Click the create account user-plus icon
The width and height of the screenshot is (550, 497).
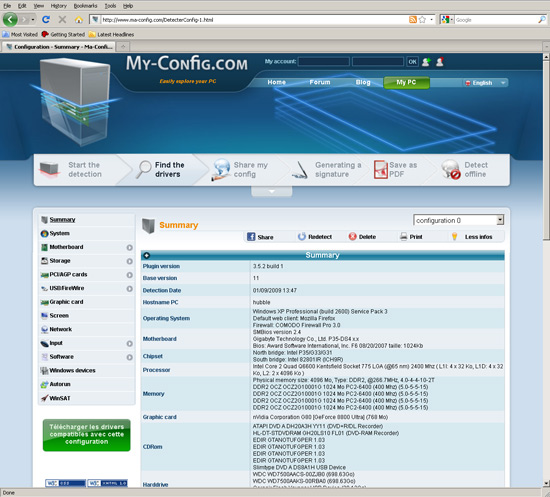pos(426,62)
